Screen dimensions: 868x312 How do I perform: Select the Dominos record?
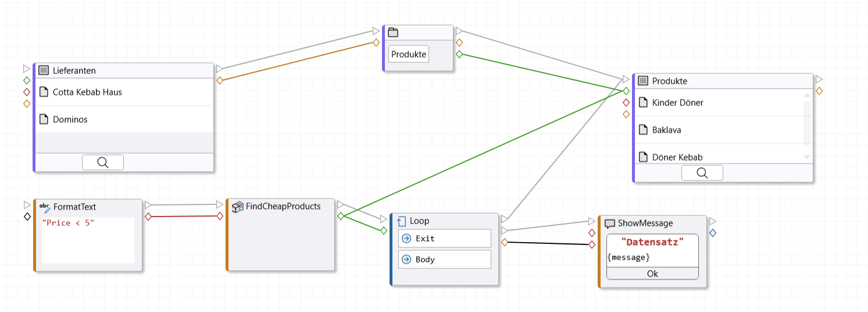pos(70,119)
